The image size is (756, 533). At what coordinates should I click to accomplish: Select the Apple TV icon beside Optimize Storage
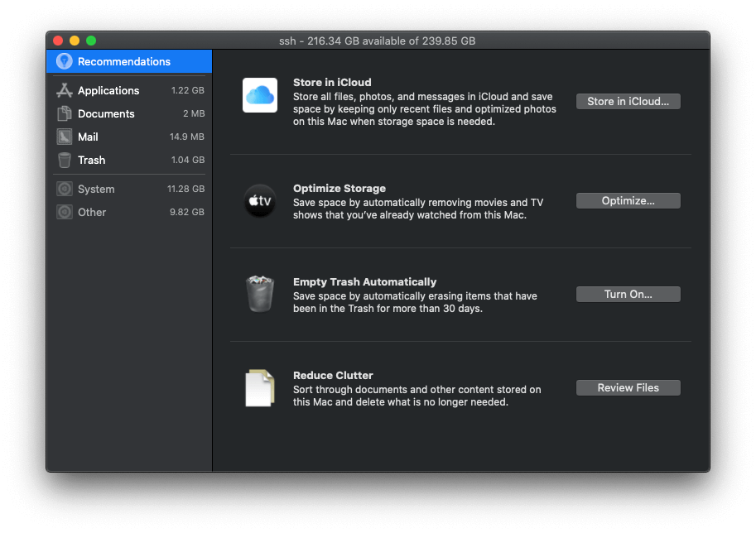pos(259,200)
